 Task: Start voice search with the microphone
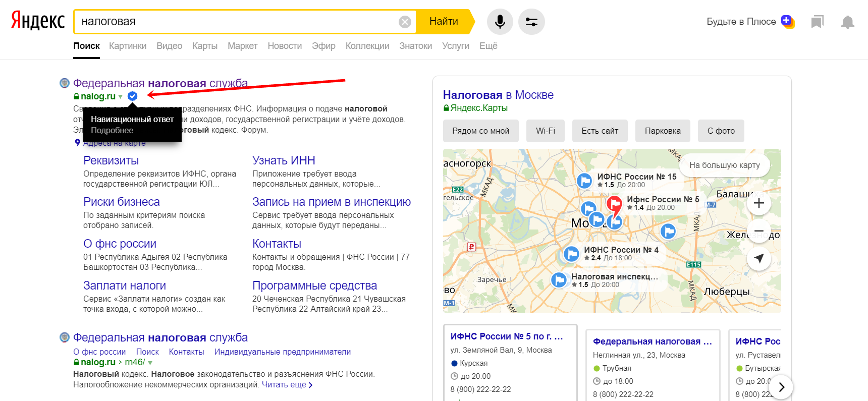click(x=500, y=22)
